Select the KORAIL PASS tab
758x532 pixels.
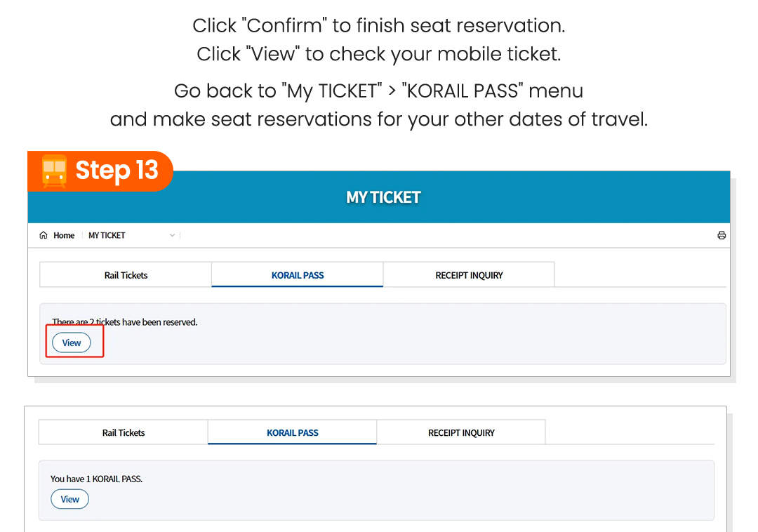(296, 275)
